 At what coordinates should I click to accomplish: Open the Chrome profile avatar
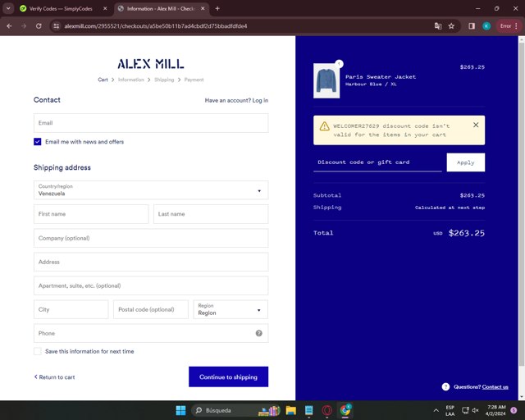pyautogui.click(x=486, y=25)
